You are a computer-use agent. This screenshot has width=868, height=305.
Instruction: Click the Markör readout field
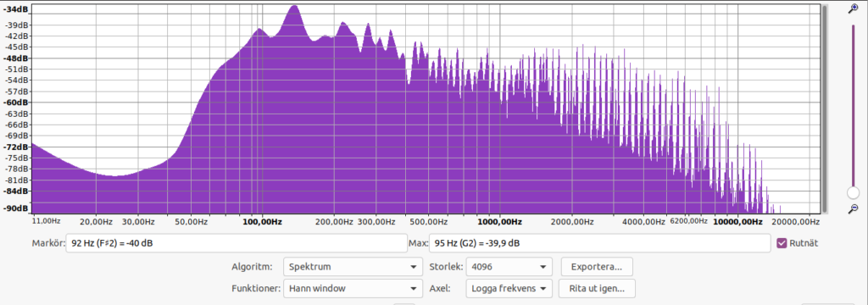(236, 243)
